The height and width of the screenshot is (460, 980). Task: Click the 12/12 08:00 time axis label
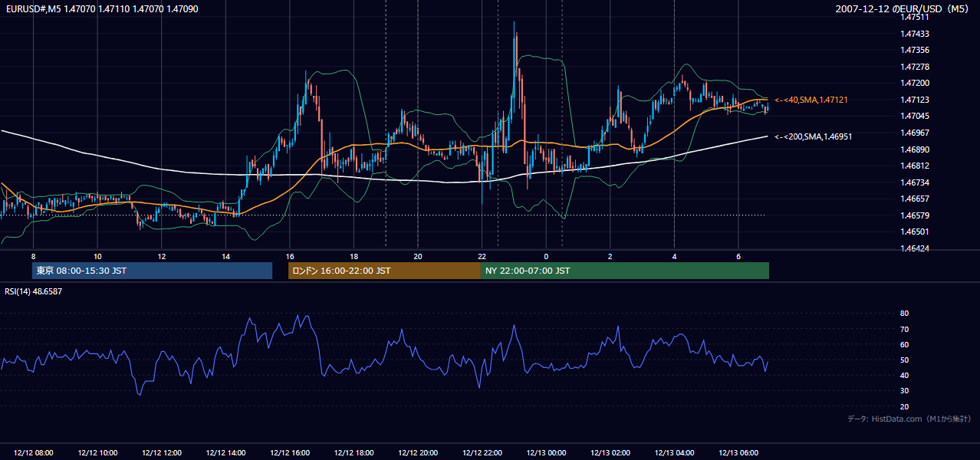33,453
